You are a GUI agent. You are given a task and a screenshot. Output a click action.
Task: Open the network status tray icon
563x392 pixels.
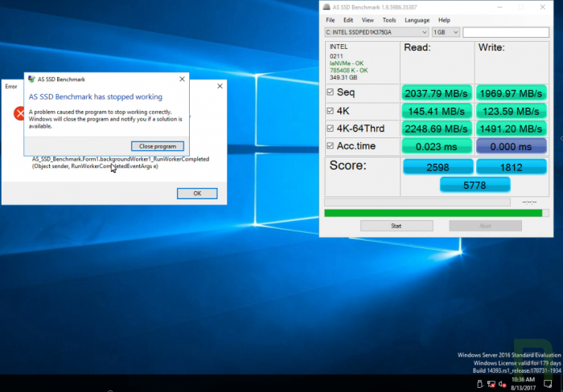pos(491,384)
